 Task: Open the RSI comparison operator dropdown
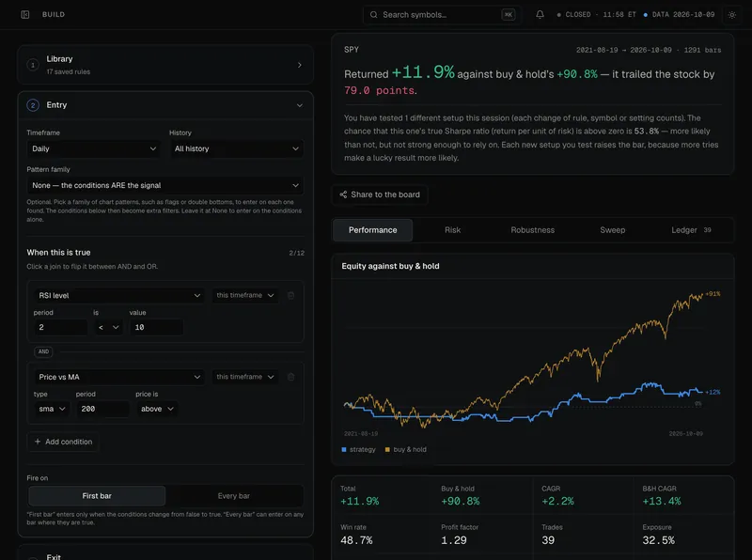(x=108, y=327)
